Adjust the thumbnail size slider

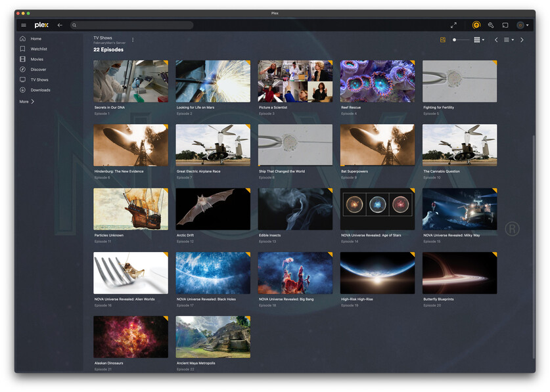(461, 40)
